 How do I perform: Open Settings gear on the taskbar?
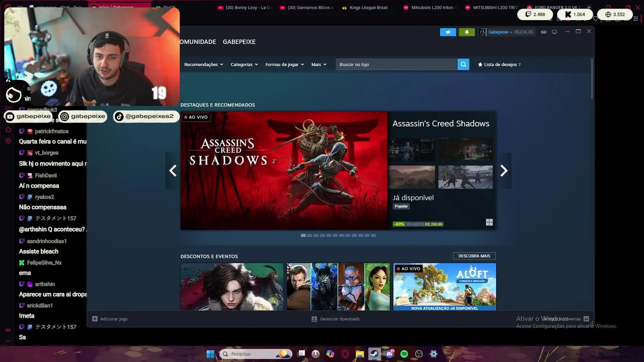(433, 354)
